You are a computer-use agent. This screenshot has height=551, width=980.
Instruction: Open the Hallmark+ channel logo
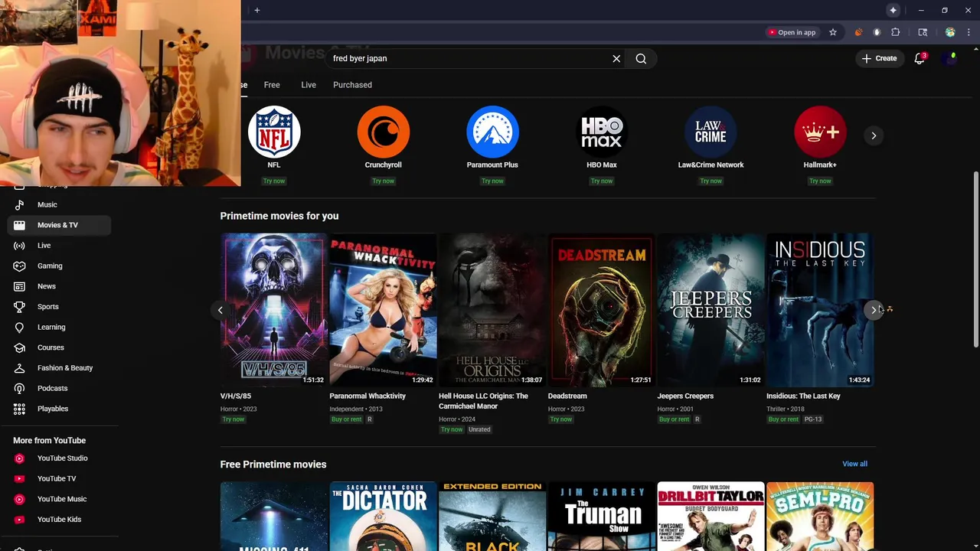(x=820, y=132)
